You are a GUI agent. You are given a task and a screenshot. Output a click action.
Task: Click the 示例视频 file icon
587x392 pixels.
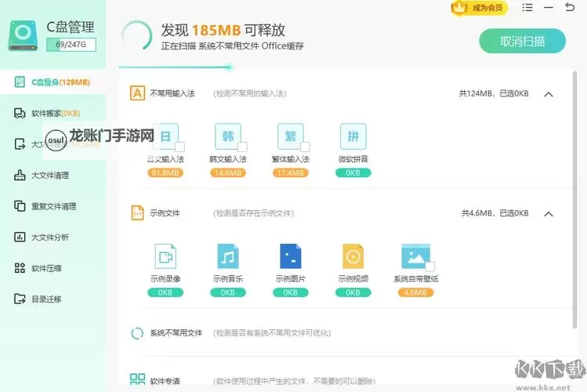(x=353, y=256)
